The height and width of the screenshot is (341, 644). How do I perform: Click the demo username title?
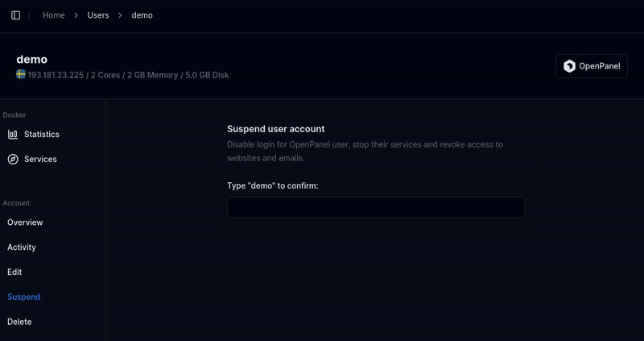(x=32, y=60)
